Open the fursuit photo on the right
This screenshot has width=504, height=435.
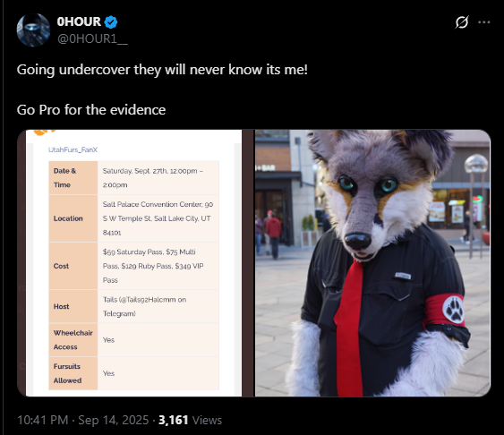(373, 263)
